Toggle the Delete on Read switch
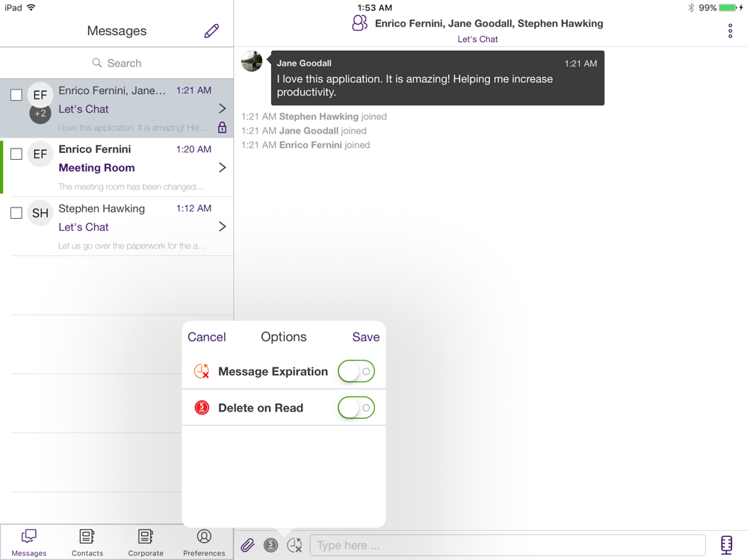This screenshot has width=747, height=560. click(356, 408)
